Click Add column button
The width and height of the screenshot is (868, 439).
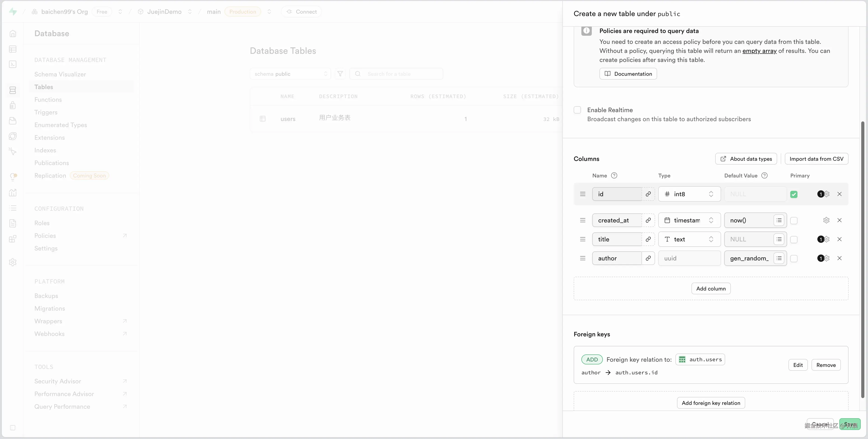[x=711, y=289]
